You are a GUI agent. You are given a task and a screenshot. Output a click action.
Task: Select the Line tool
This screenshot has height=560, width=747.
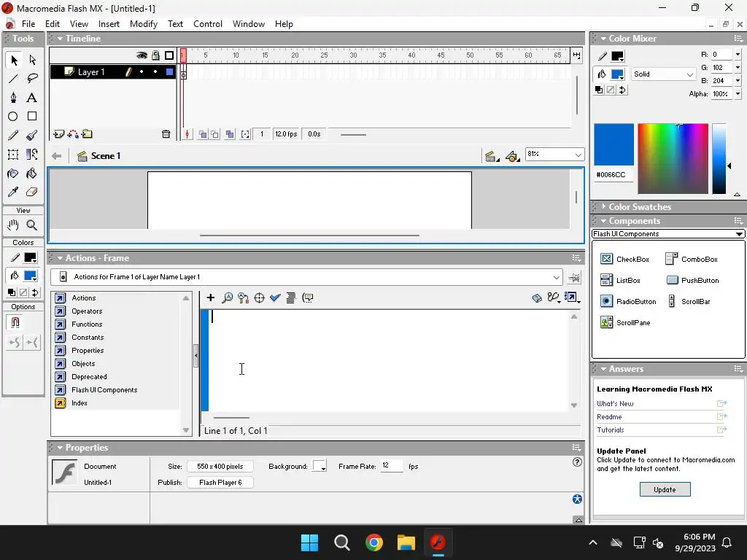(13, 79)
